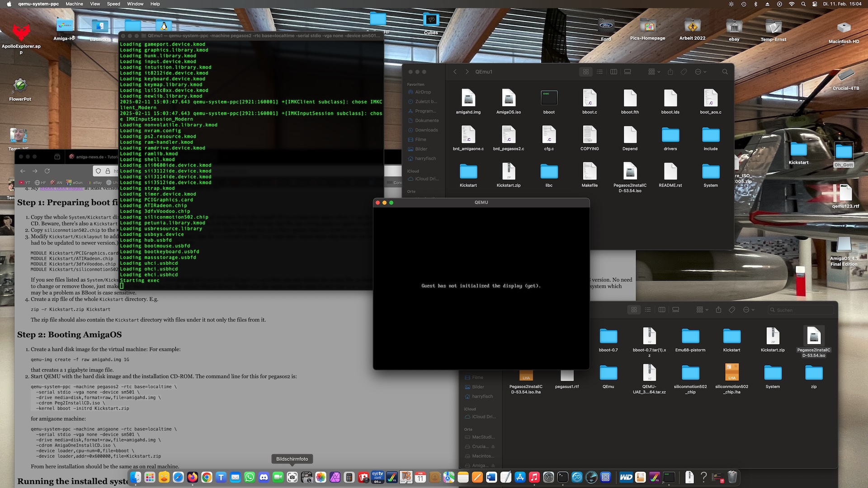Open qemu123.rtf file on desktop
Viewport: 868px width, 488px height.
coord(845,196)
